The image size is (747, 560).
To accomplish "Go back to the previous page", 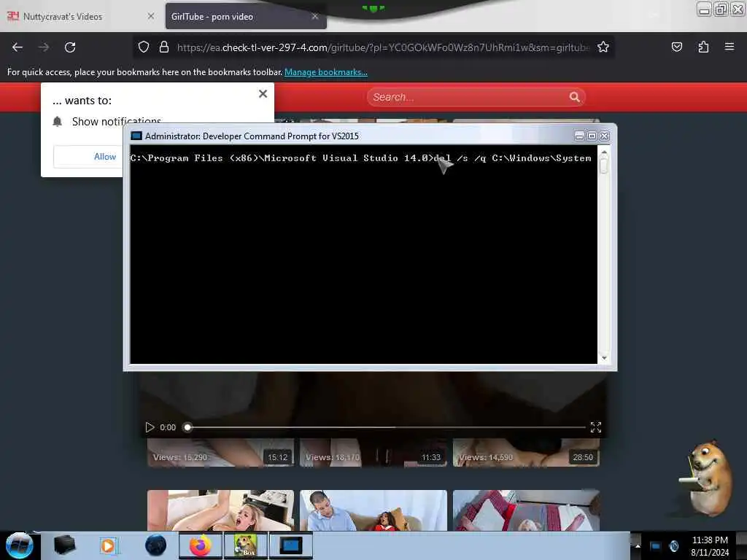I will tap(18, 47).
